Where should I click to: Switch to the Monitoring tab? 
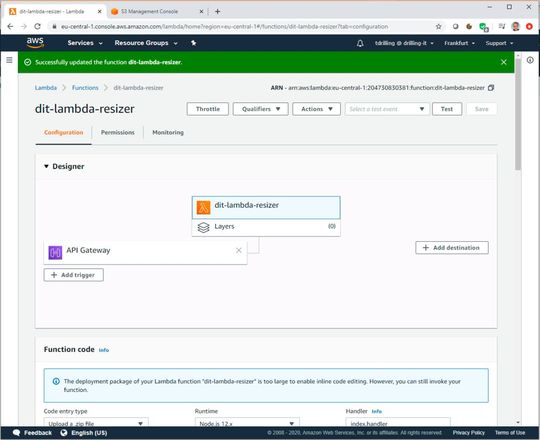pos(168,133)
